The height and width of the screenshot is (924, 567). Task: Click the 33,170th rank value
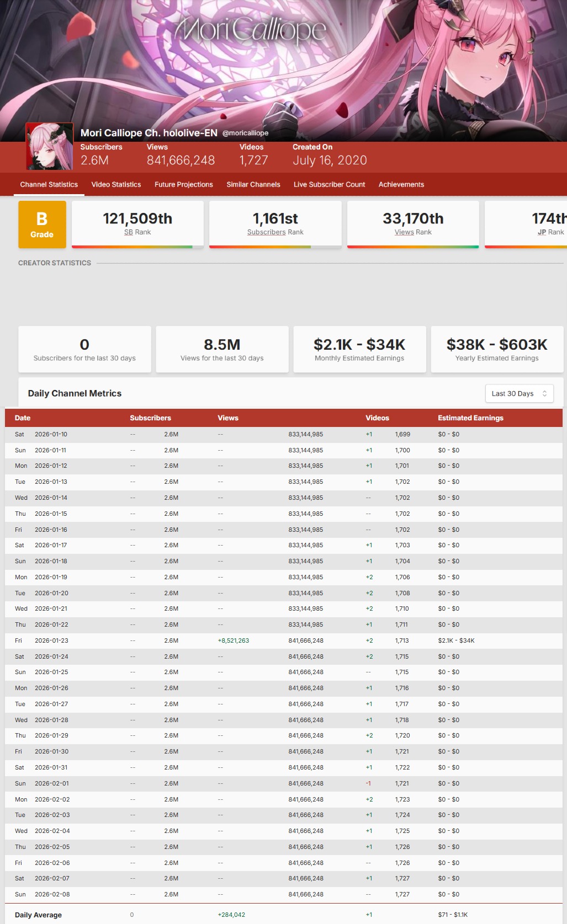click(413, 218)
